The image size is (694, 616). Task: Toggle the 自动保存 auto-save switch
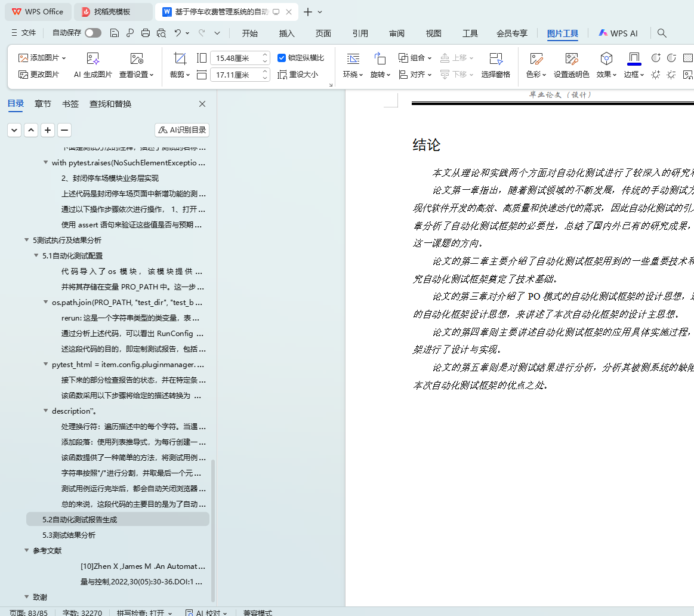click(x=93, y=33)
